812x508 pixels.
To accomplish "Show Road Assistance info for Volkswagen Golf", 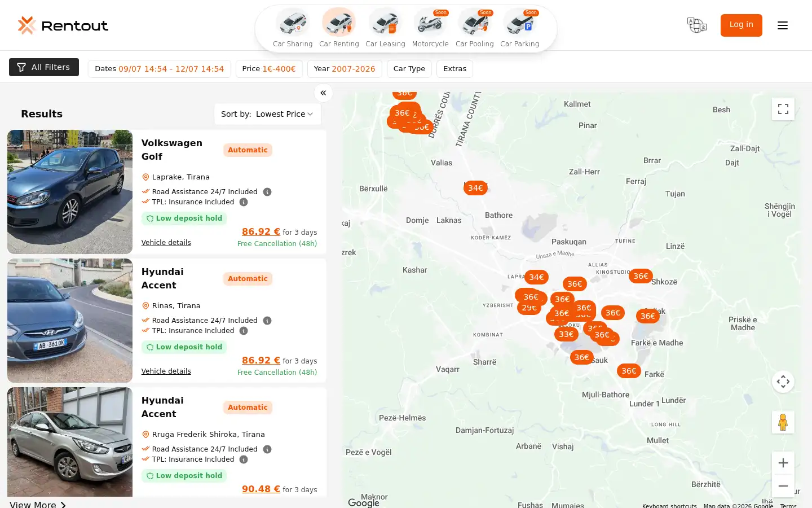I will pos(267,192).
